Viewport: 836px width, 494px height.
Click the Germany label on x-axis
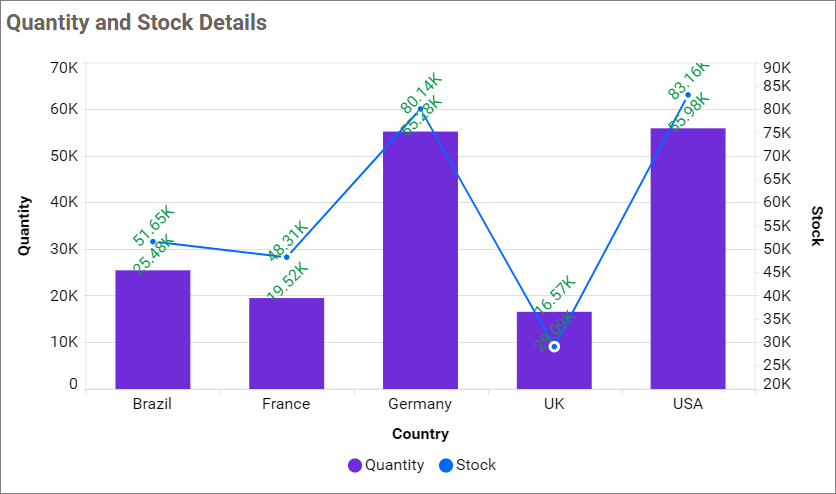420,404
